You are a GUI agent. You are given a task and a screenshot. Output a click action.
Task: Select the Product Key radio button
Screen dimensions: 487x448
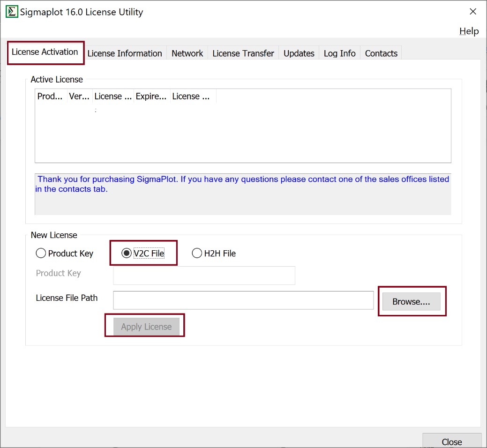[x=65, y=254]
